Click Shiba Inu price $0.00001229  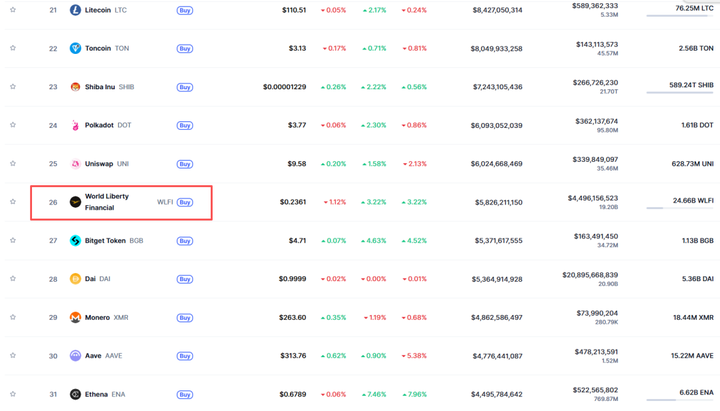[x=284, y=87]
